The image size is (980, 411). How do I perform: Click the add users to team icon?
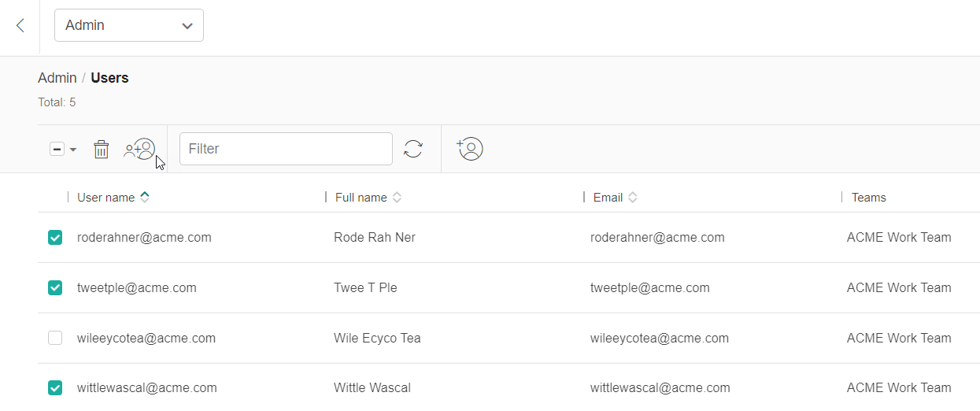[x=139, y=149]
